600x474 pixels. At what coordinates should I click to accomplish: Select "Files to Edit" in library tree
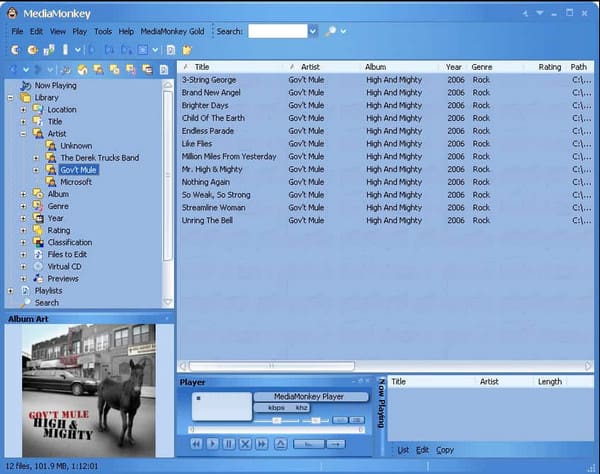click(67, 254)
